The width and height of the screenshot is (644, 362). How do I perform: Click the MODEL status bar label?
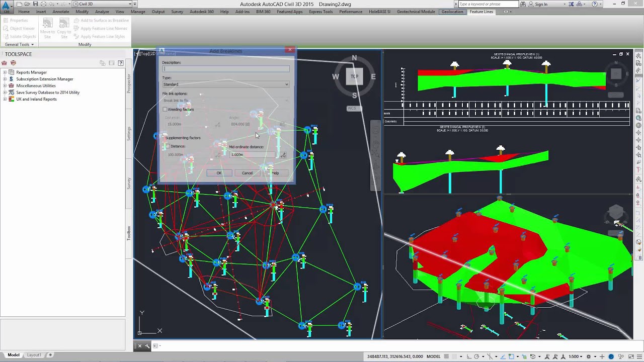433,356
